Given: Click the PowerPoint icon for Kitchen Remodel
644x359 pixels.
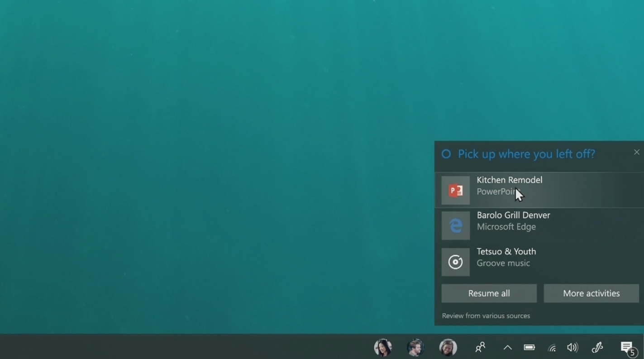Looking at the screenshot, I should tap(455, 191).
